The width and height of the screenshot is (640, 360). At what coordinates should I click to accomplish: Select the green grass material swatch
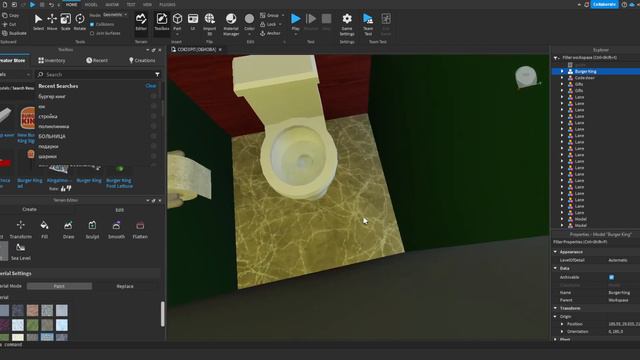33,325
